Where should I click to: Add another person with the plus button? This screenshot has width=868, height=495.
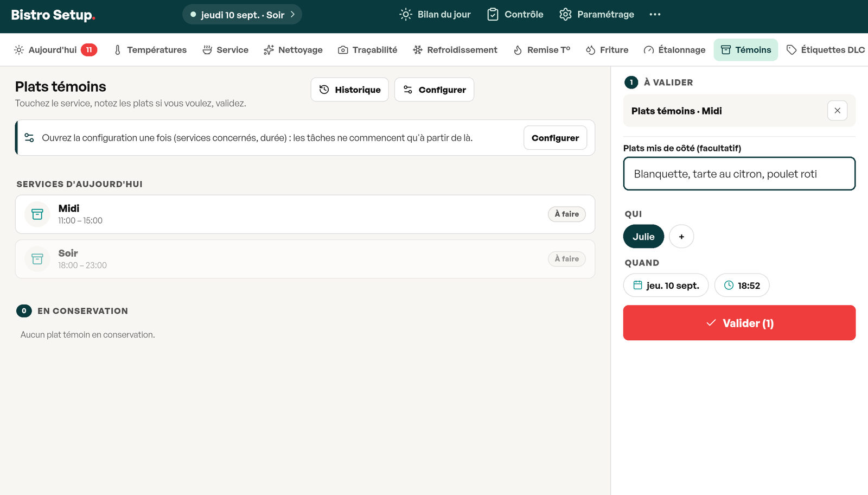point(681,237)
